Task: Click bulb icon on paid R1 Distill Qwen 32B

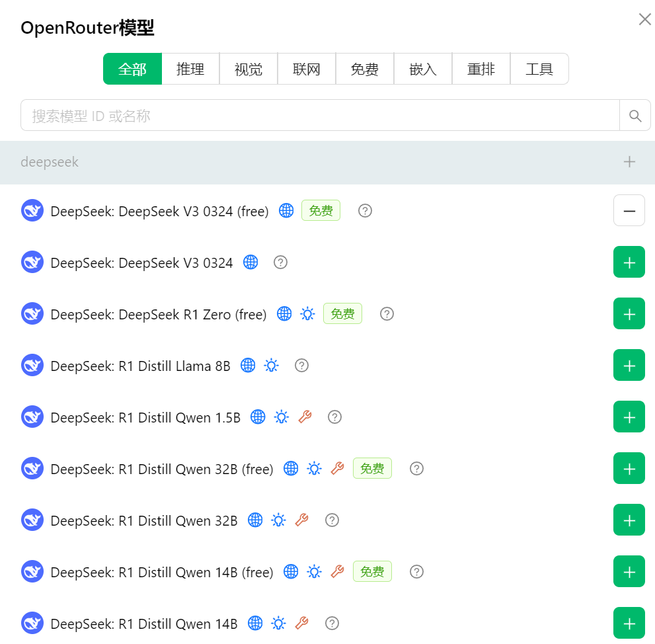Action: point(279,520)
